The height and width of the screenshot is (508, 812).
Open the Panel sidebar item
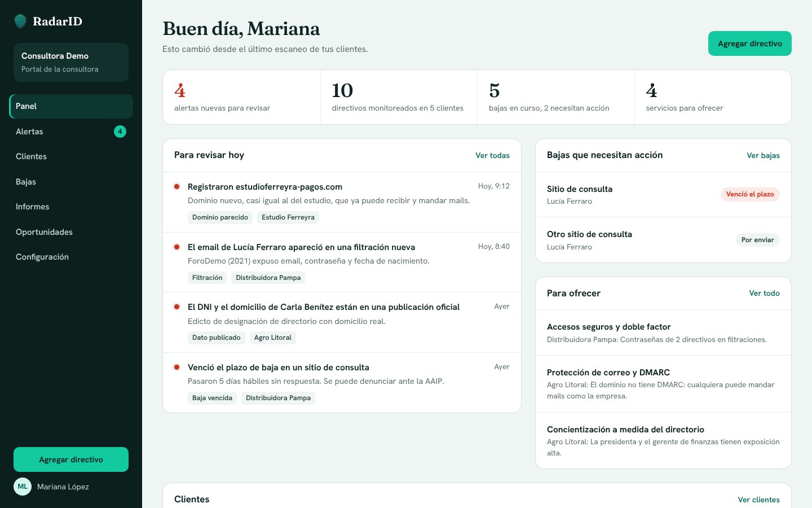tap(71, 106)
